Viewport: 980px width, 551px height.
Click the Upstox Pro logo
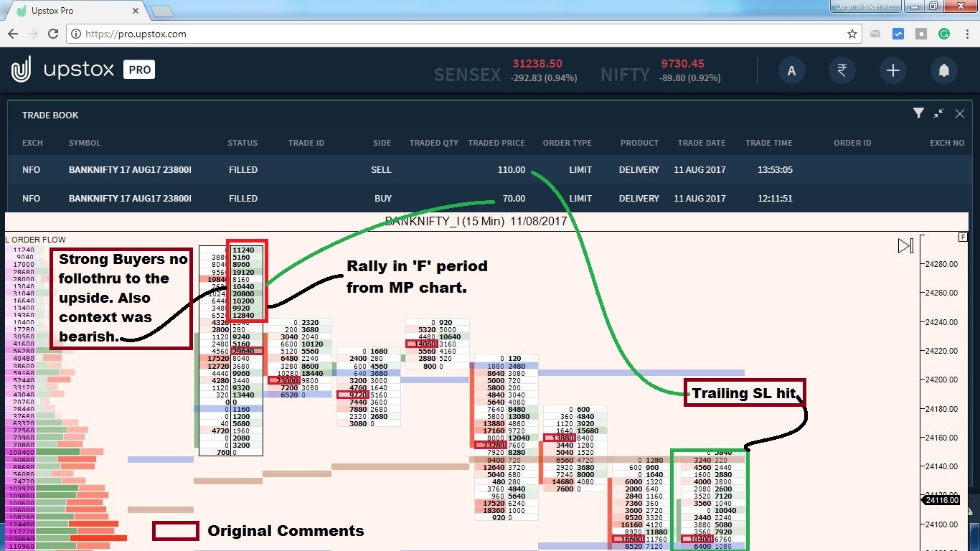click(x=83, y=70)
